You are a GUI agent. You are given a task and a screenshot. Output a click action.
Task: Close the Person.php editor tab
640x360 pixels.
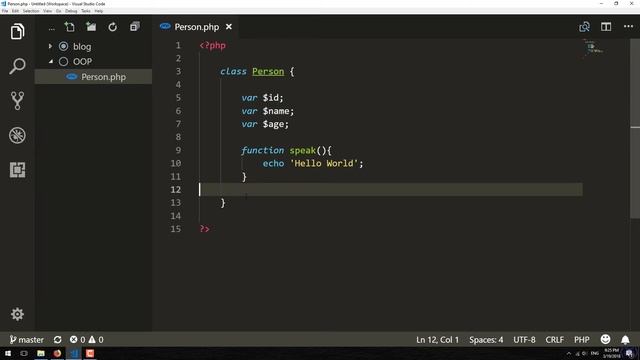point(229,27)
